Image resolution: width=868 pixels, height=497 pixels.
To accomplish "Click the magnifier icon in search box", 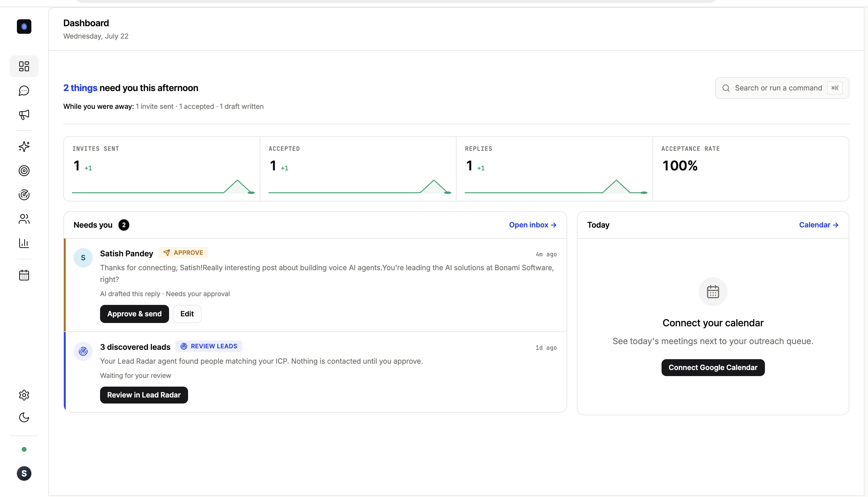I will pyautogui.click(x=726, y=88).
